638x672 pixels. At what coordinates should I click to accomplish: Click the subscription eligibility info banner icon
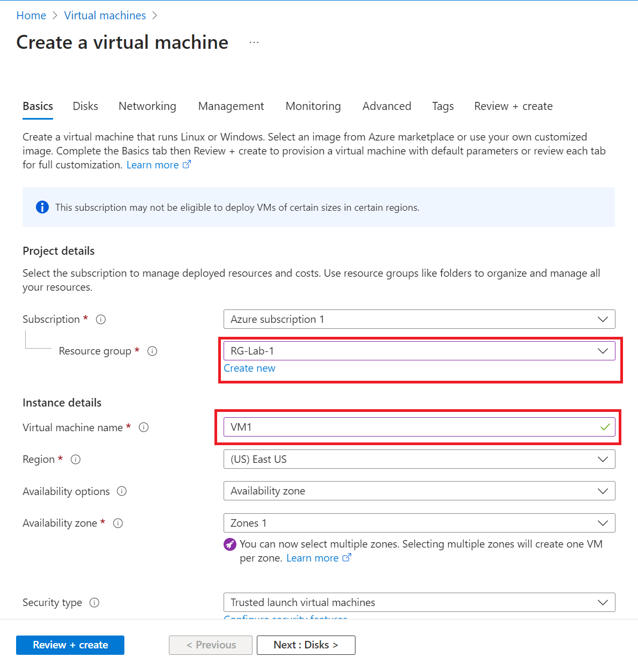(x=42, y=207)
